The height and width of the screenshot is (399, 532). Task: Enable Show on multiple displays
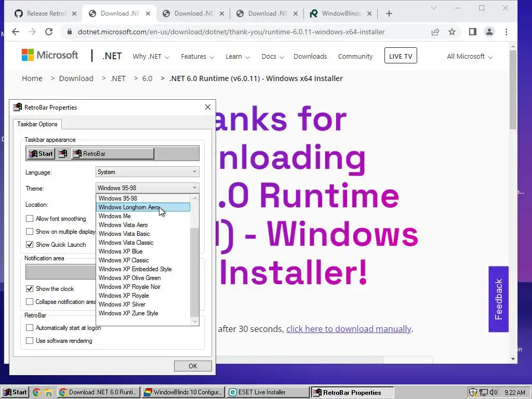(30, 231)
